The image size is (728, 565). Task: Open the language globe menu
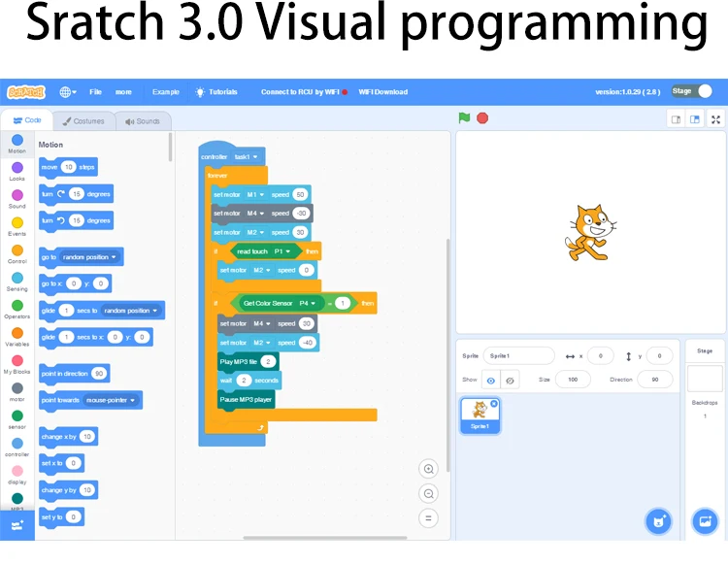(68, 92)
